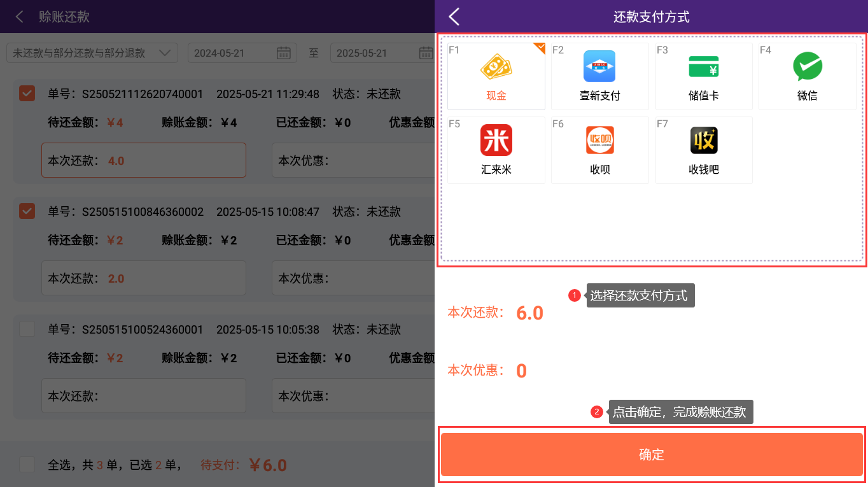Uncheck order S250521112620740001 checkbox

[x=27, y=94]
